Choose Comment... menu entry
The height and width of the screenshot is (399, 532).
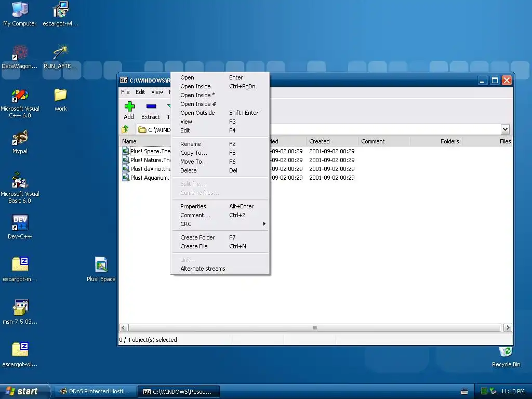(220, 215)
